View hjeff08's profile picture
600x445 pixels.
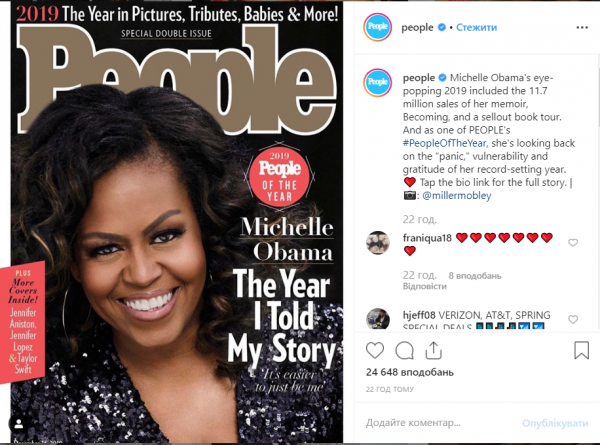point(378,319)
